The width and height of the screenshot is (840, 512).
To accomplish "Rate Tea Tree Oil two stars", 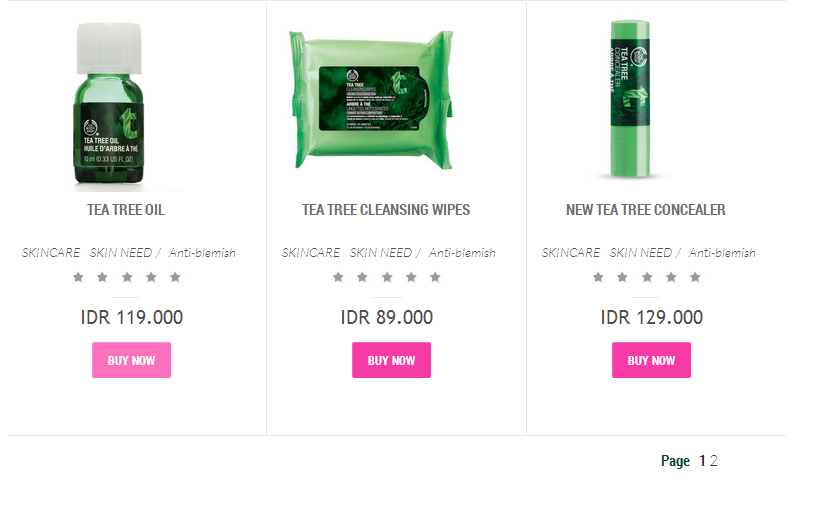I will (x=102, y=277).
